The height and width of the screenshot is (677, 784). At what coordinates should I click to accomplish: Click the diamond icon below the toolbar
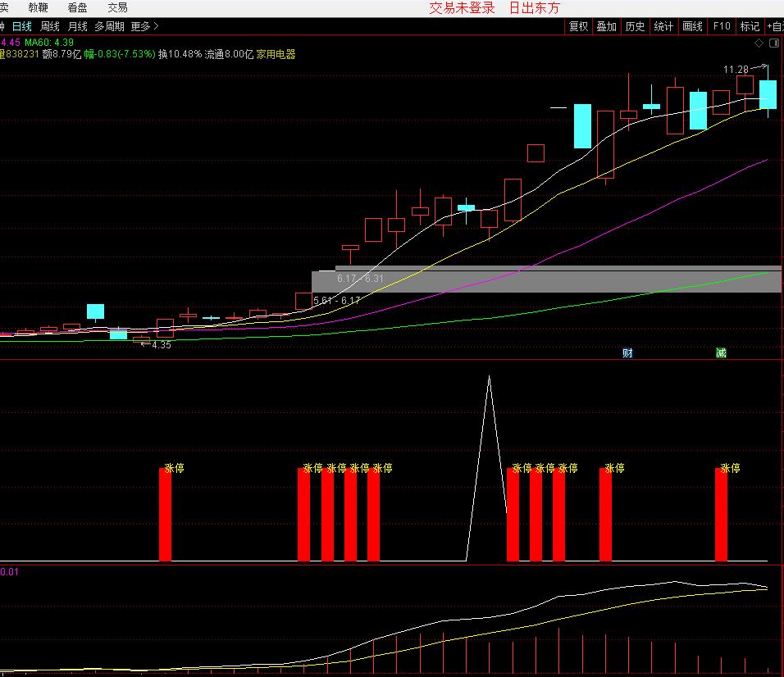[x=759, y=43]
